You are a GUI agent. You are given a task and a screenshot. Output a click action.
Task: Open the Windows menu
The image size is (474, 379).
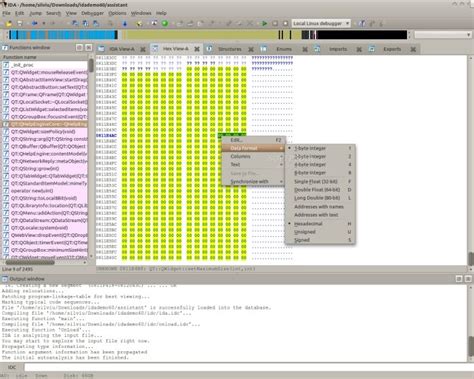point(141,13)
